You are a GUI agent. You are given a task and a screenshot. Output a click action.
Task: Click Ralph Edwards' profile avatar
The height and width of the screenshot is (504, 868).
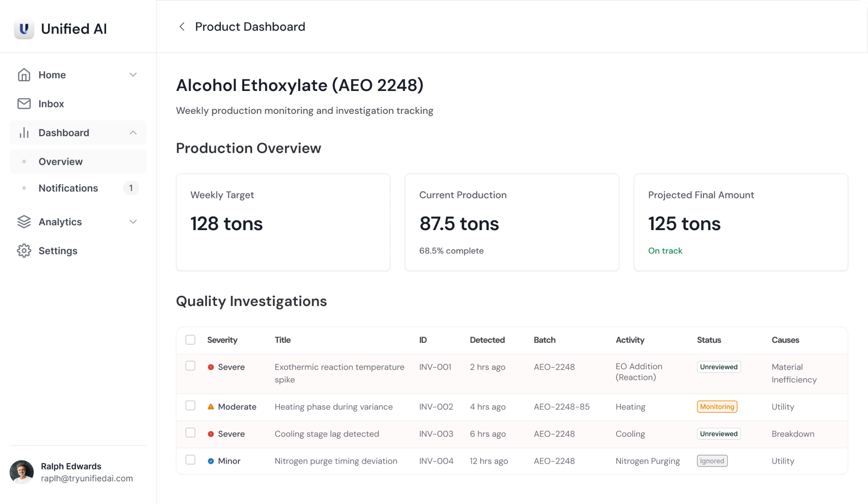(x=22, y=472)
